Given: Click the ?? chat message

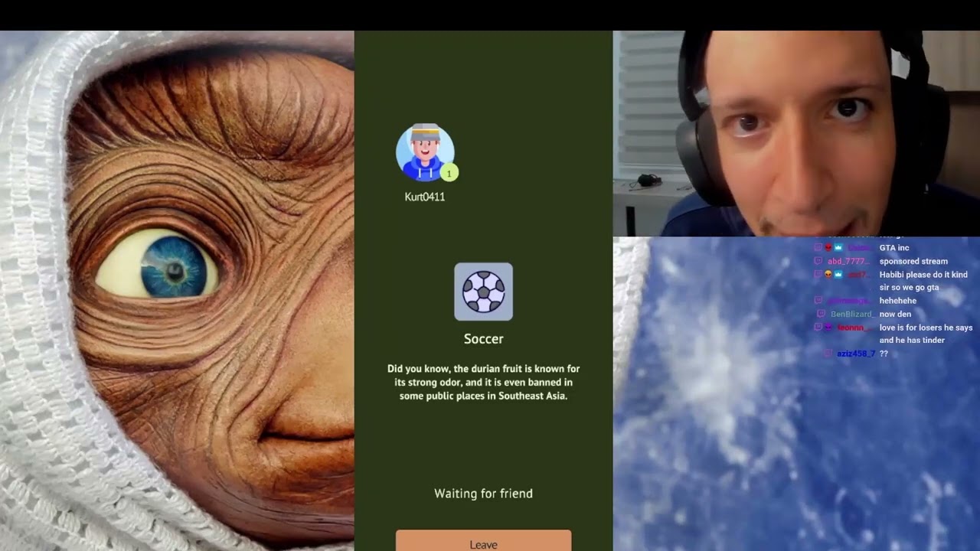Looking at the screenshot, I should click(884, 354).
